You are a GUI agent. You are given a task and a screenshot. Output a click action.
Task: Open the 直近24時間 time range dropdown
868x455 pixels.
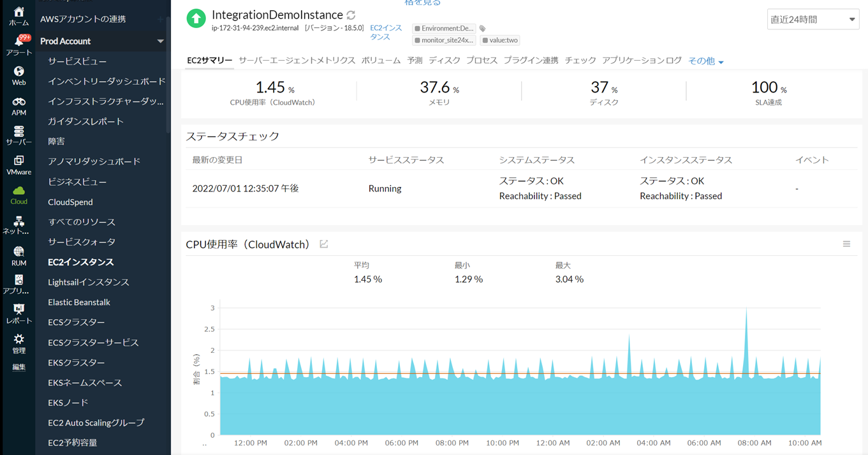(x=813, y=19)
